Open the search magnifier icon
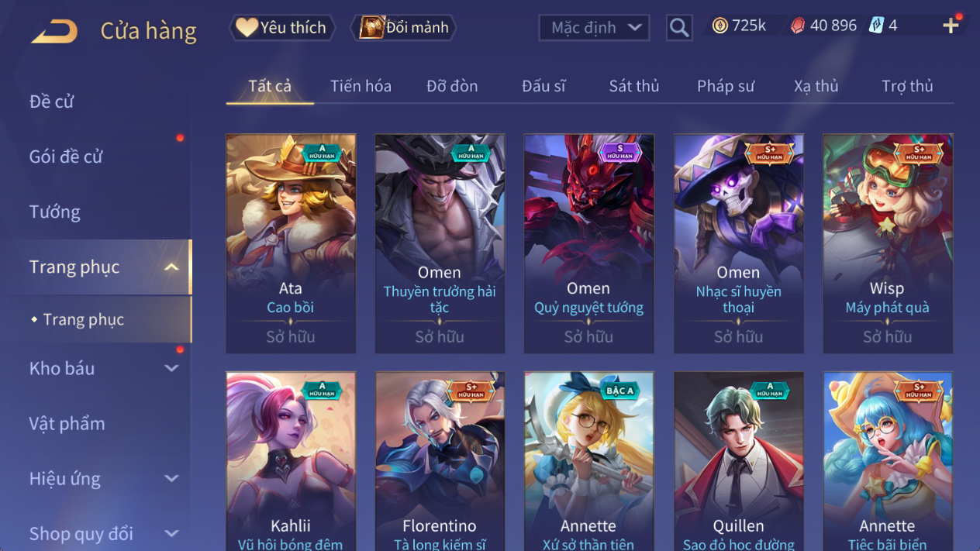Viewport: 980px width, 551px height. [679, 28]
